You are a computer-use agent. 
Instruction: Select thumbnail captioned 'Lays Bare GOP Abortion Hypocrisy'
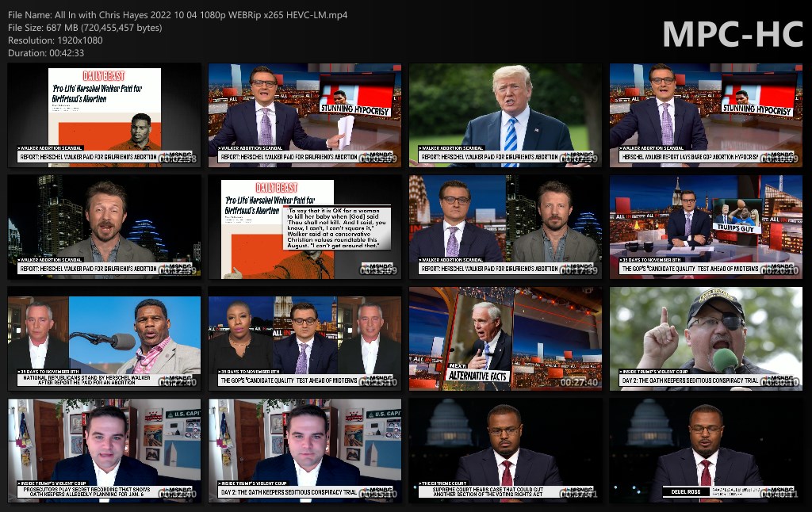pyautogui.click(x=706, y=115)
